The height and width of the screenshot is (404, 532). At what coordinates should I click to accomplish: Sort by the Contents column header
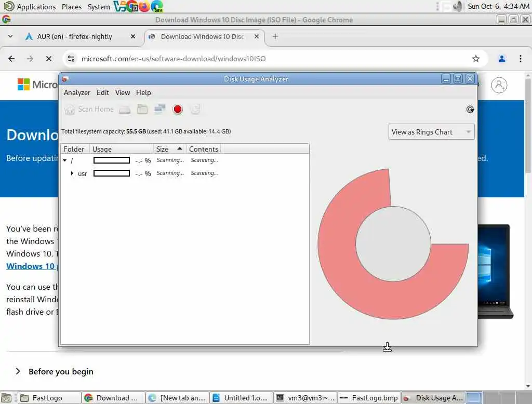click(x=203, y=149)
